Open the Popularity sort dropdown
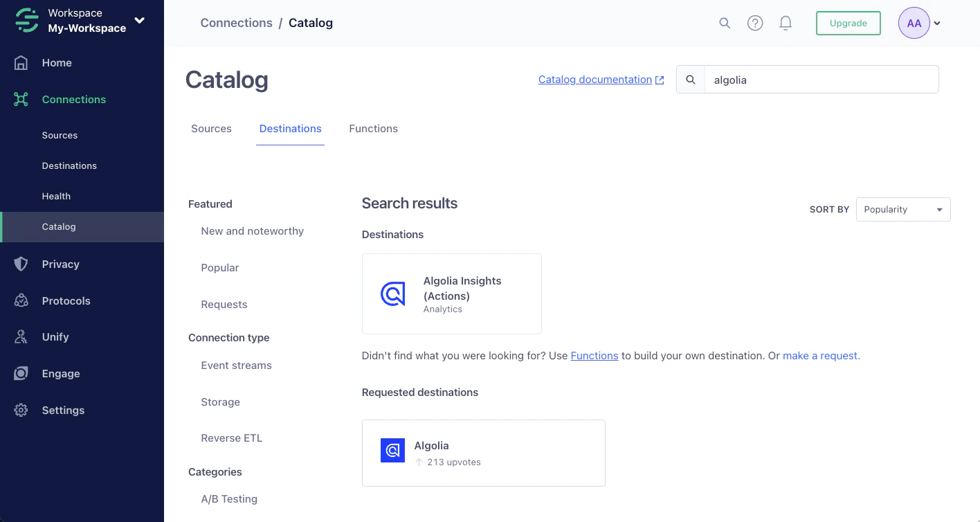980x522 pixels. 902,209
